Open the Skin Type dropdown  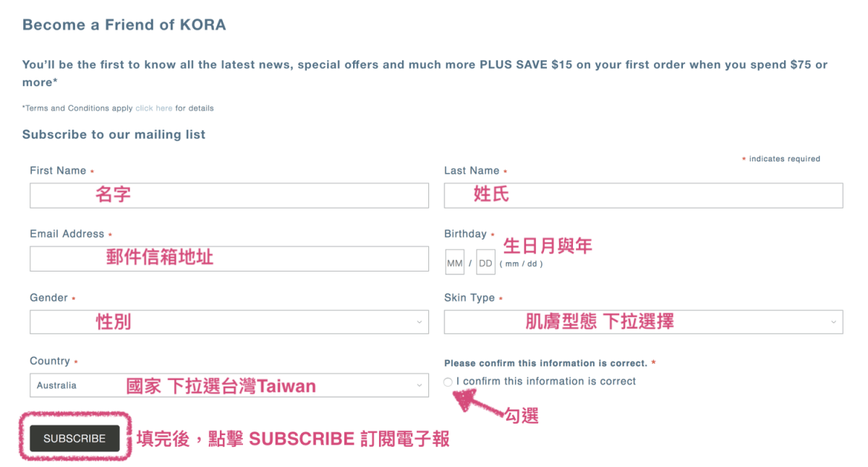pos(642,321)
